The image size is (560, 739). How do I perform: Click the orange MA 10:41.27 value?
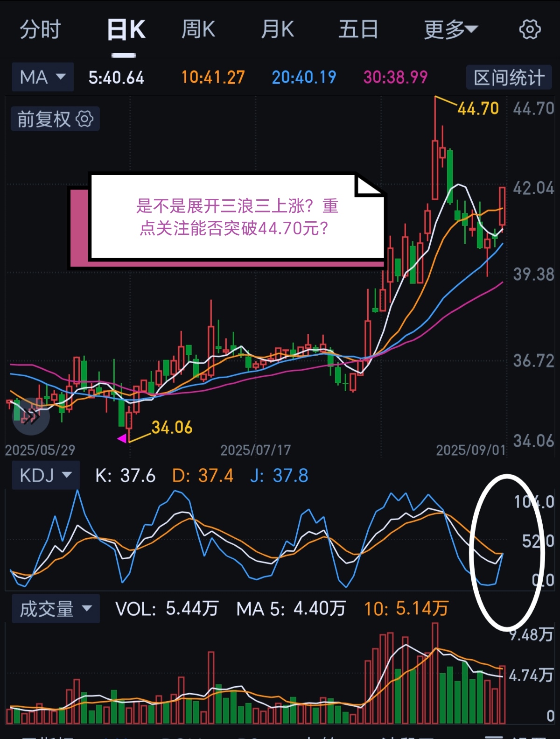[x=213, y=77]
